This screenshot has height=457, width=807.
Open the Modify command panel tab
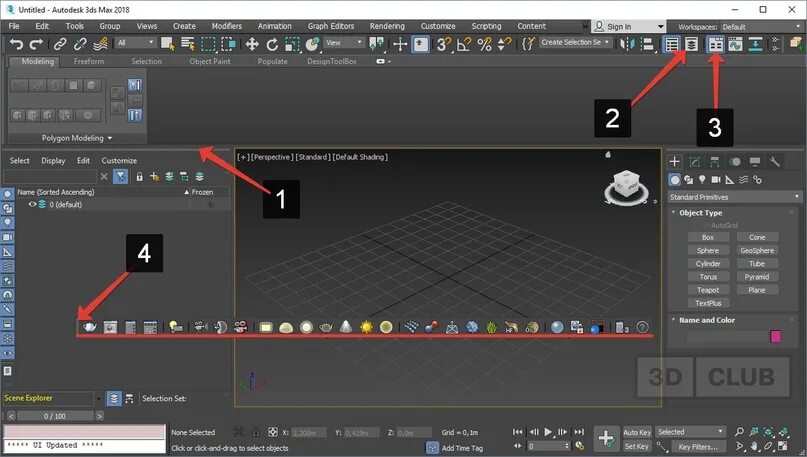(694, 162)
